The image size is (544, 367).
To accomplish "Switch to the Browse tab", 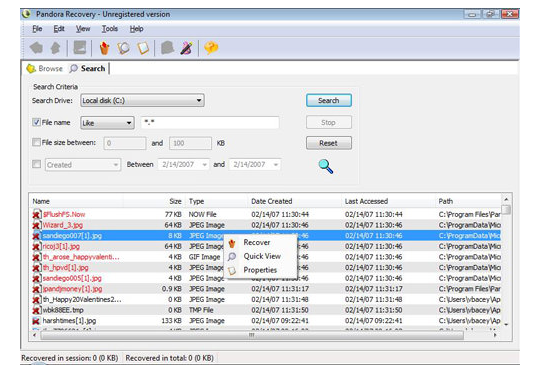I will tap(45, 68).
